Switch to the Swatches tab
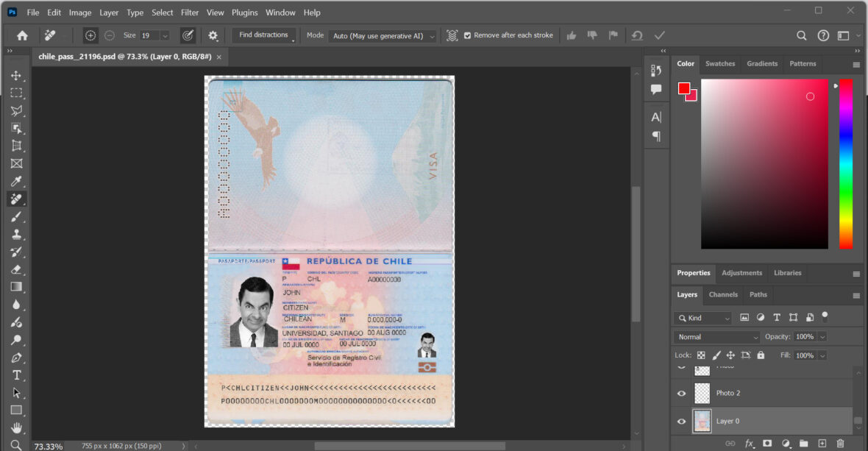The width and height of the screenshot is (868, 451). click(x=719, y=63)
